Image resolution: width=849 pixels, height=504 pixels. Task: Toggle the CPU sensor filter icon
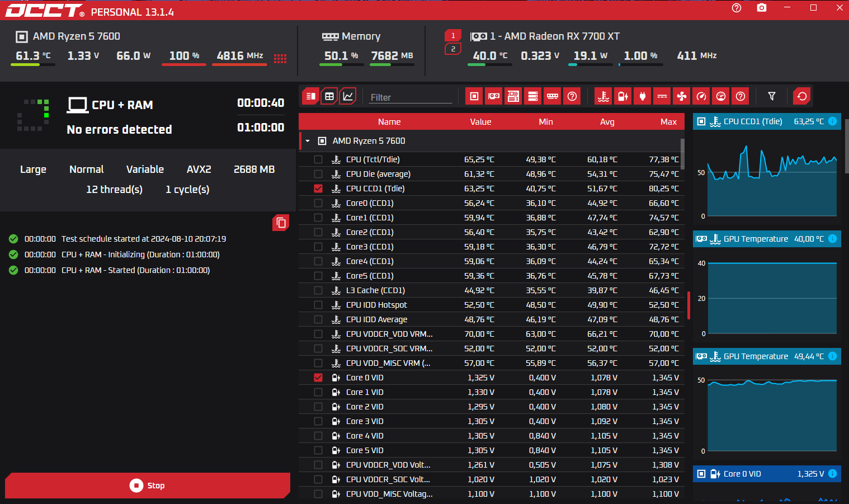pos(474,96)
